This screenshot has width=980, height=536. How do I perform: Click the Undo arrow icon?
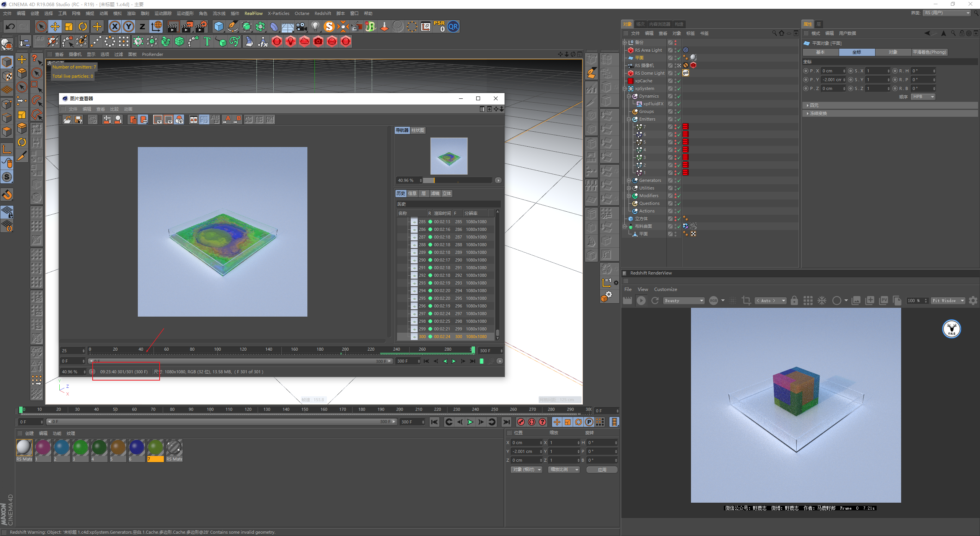(10, 26)
